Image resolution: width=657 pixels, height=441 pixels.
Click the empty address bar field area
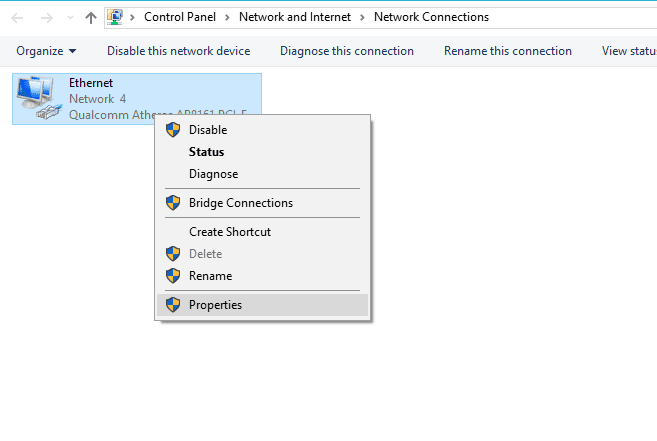point(574,18)
